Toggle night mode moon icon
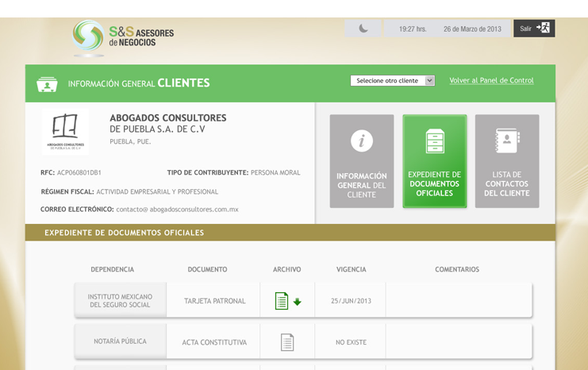 [x=363, y=29]
